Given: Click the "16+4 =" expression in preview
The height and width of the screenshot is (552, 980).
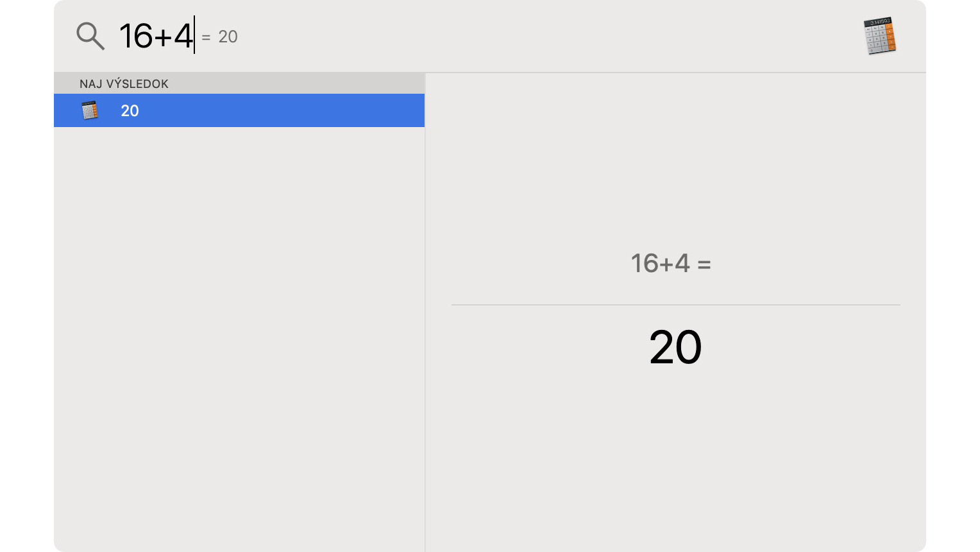Looking at the screenshot, I should click(671, 263).
